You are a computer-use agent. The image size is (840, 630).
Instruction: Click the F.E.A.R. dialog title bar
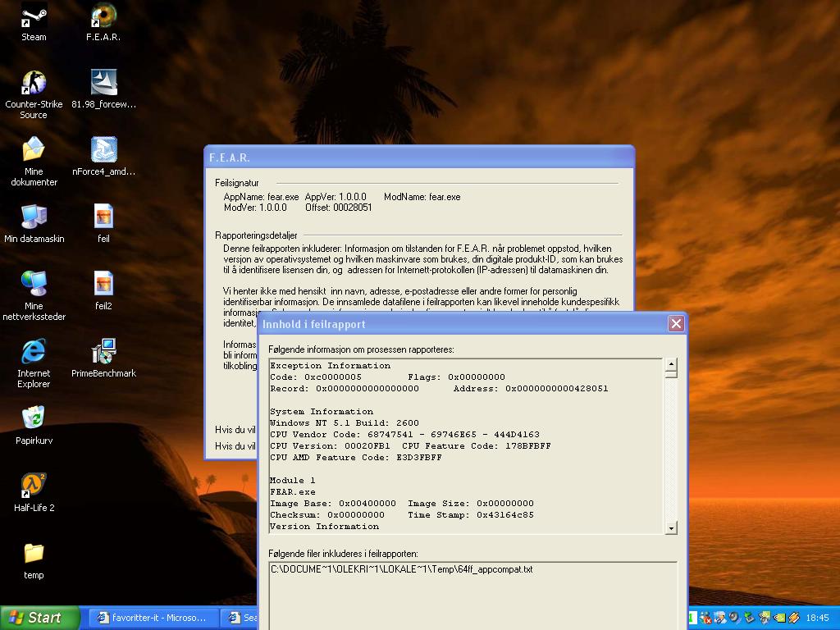[x=419, y=157]
